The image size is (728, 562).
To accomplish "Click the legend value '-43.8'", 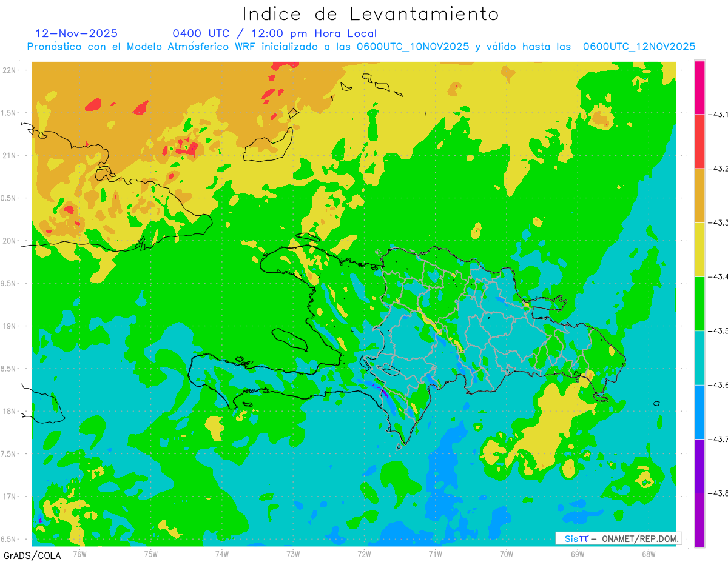I will tap(718, 493).
